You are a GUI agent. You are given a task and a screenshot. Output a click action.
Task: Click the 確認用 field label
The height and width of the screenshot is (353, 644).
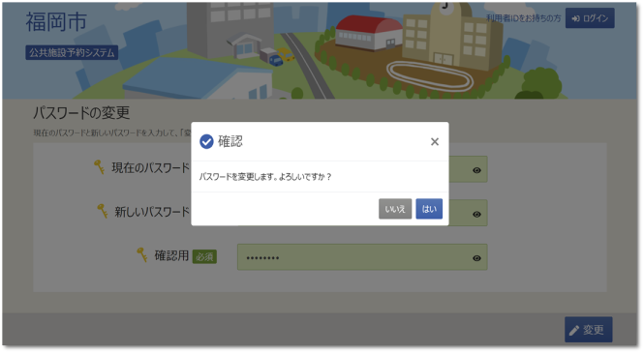(x=171, y=256)
